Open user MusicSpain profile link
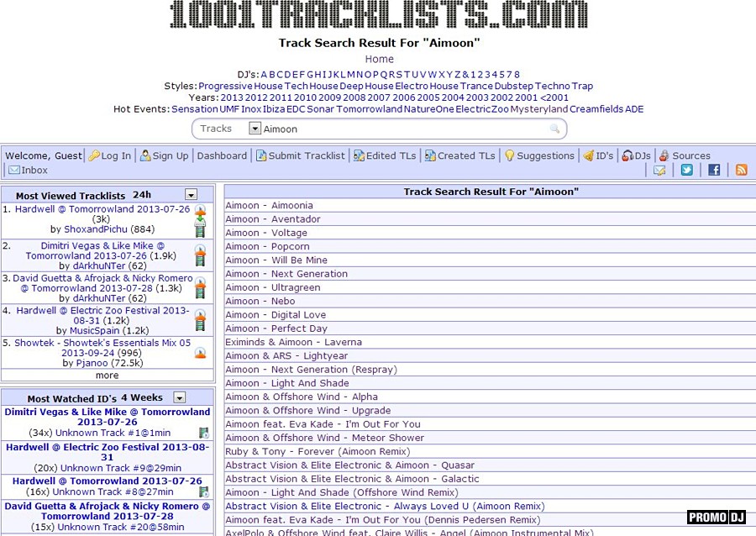The width and height of the screenshot is (756, 536). pos(94,330)
